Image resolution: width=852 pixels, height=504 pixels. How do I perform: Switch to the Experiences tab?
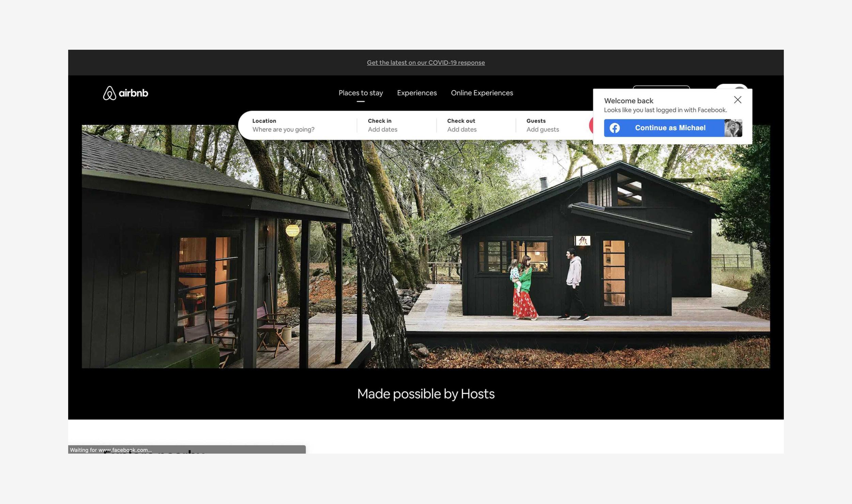coord(416,93)
